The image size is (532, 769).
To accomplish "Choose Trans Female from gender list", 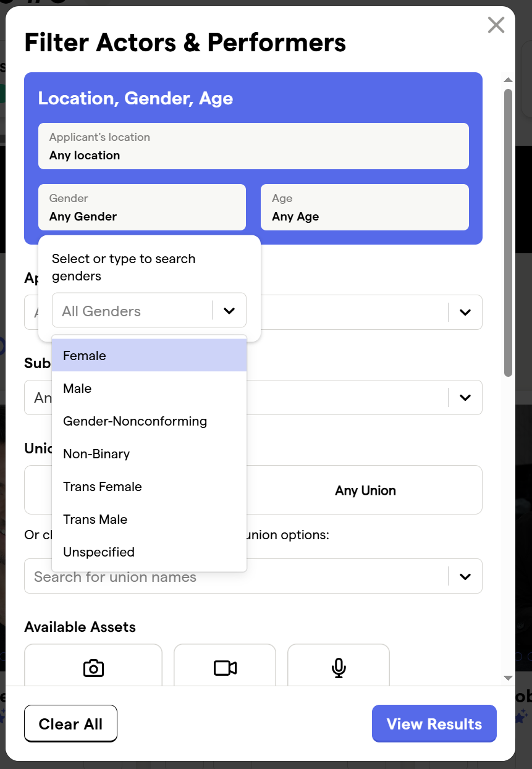I will tap(150, 487).
